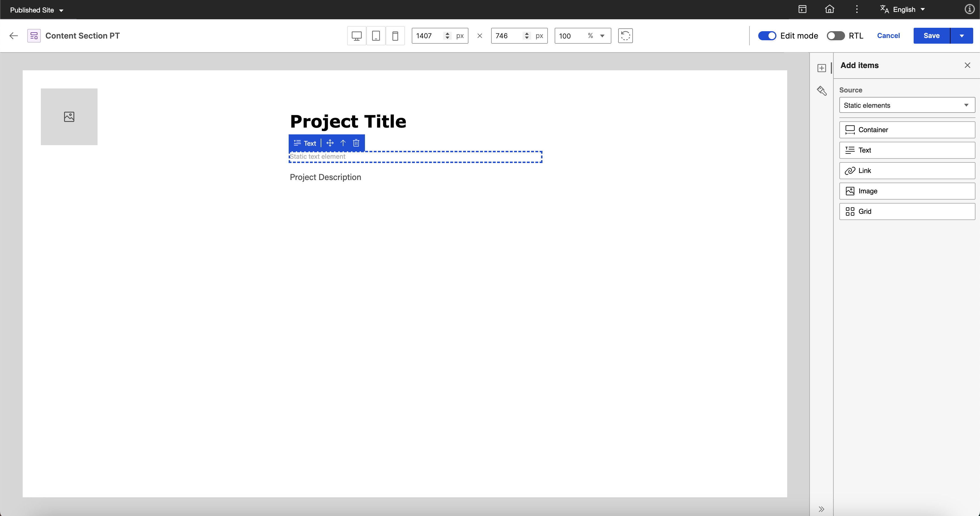Switch to desktop viewport icon
This screenshot has width=980, height=516.
(x=356, y=36)
